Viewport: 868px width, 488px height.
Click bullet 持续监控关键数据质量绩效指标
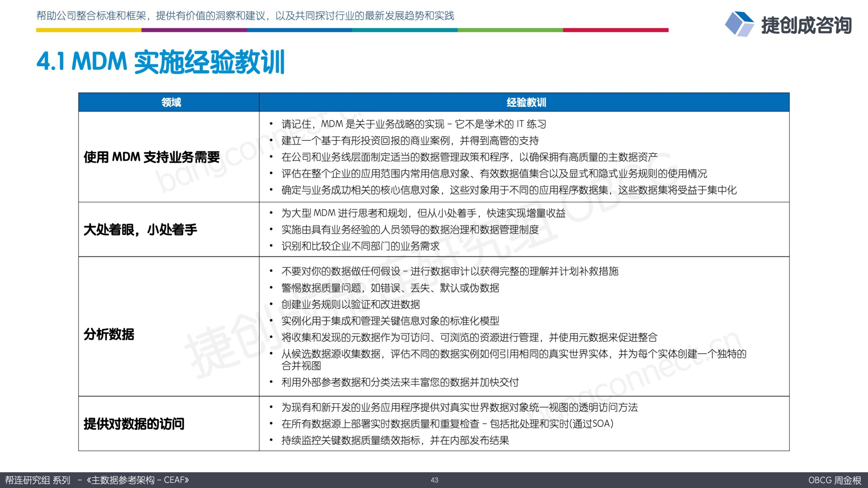point(395,440)
